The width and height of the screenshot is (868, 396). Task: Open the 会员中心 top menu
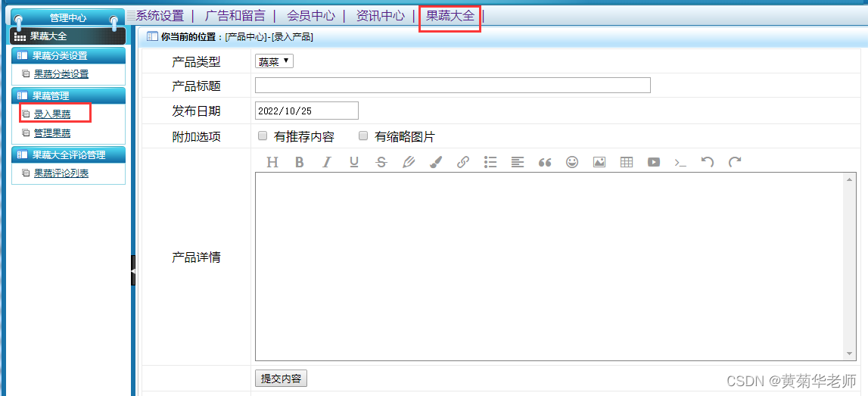tap(311, 15)
